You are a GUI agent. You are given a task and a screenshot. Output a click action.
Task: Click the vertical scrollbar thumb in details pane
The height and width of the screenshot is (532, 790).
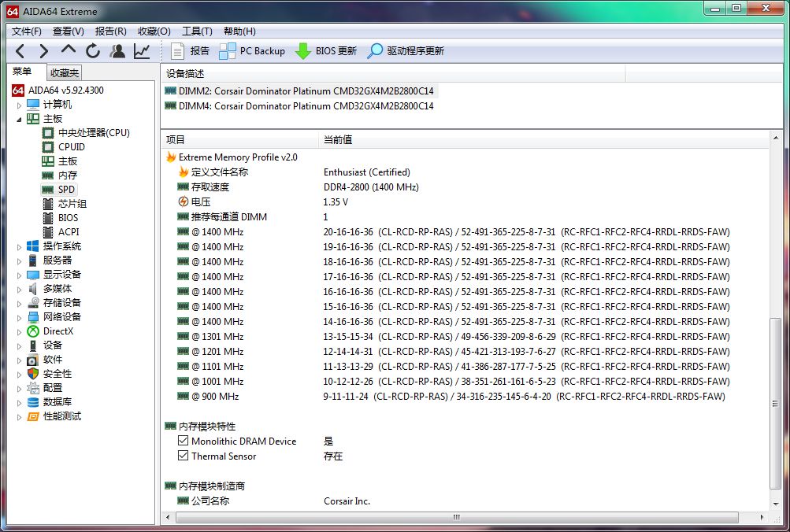[x=775, y=403]
